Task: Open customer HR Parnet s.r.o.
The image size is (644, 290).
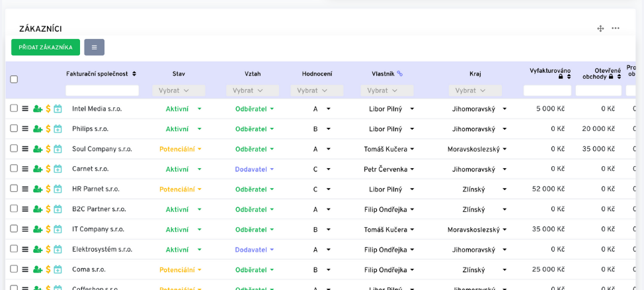Action: pos(96,189)
